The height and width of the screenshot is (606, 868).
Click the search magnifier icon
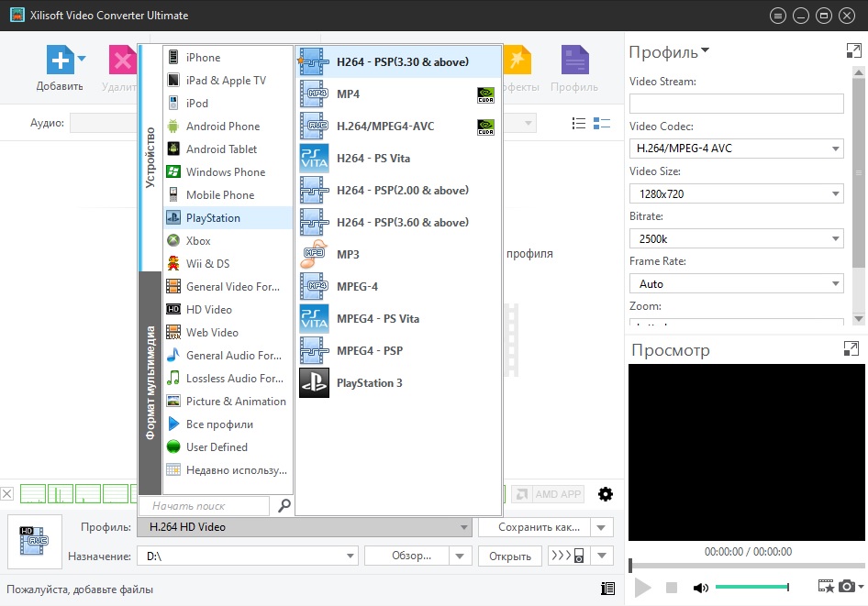click(x=284, y=505)
